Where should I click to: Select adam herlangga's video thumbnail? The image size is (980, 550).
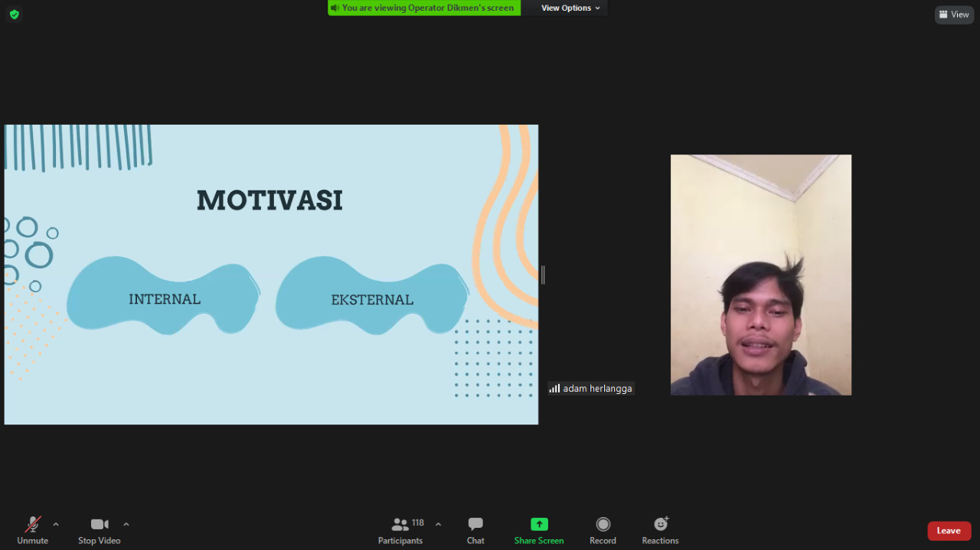[761, 275]
